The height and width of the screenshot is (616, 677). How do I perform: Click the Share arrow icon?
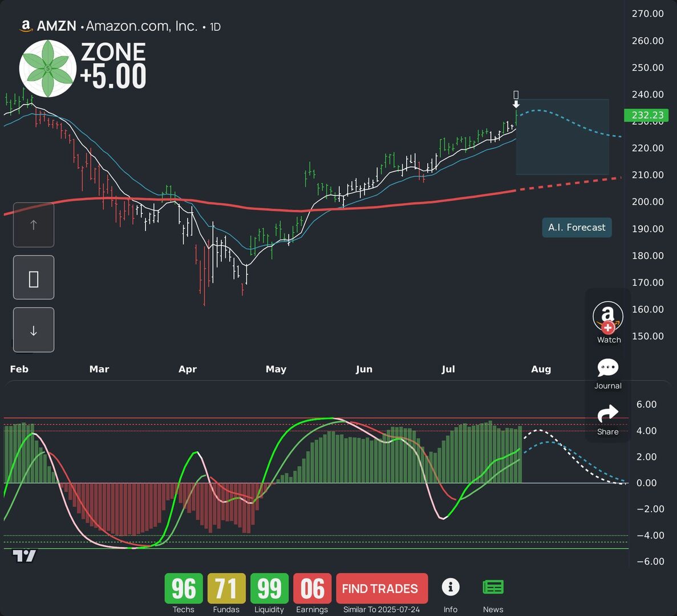(x=608, y=414)
